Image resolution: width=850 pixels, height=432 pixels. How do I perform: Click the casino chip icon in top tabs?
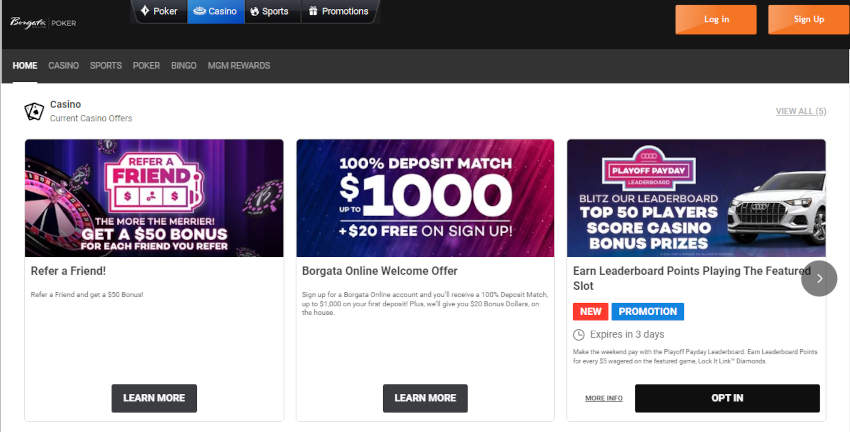coord(199,11)
